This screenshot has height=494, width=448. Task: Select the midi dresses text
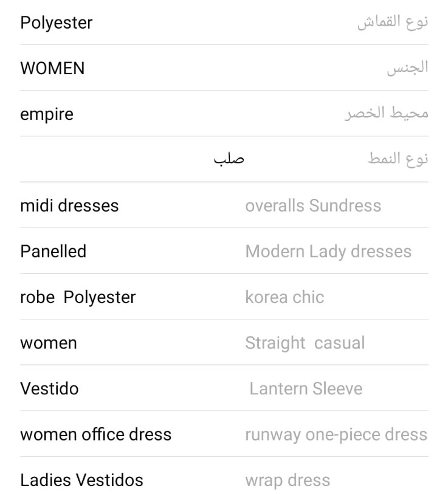69,206
